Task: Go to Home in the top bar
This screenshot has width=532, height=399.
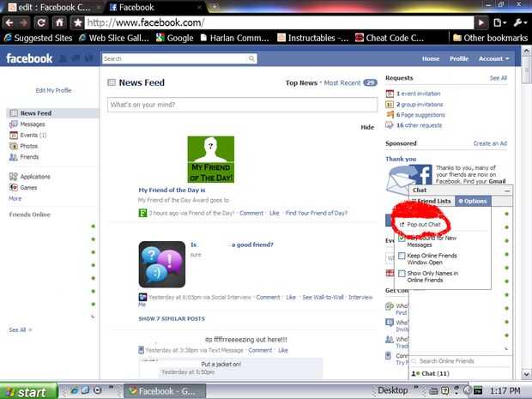Action: point(431,58)
